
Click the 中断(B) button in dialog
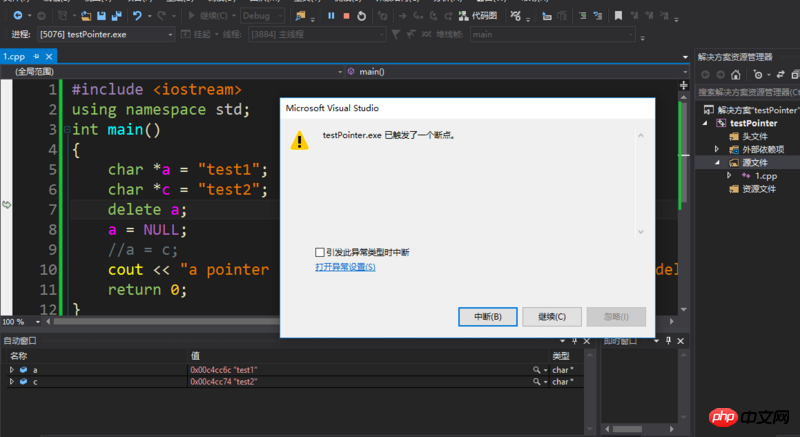click(488, 317)
